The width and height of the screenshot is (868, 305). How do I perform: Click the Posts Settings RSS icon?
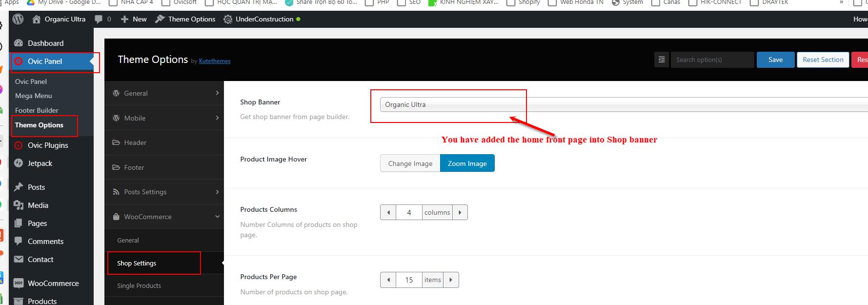(116, 192)
